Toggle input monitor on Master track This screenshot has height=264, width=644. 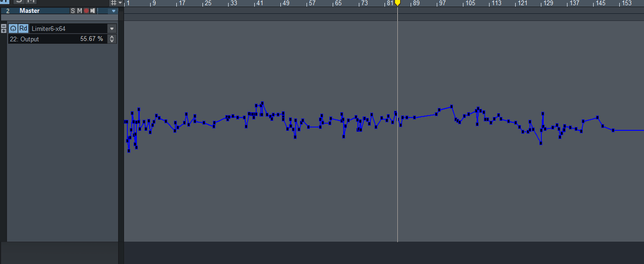pyautogui.click(x=92, y=11)
